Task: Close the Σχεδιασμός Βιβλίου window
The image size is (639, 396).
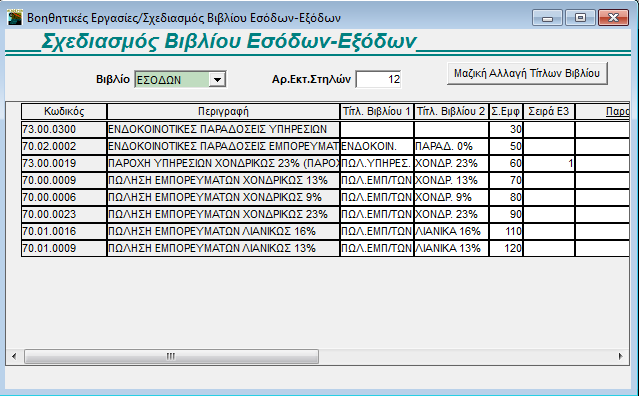Action: click(613, 18)
